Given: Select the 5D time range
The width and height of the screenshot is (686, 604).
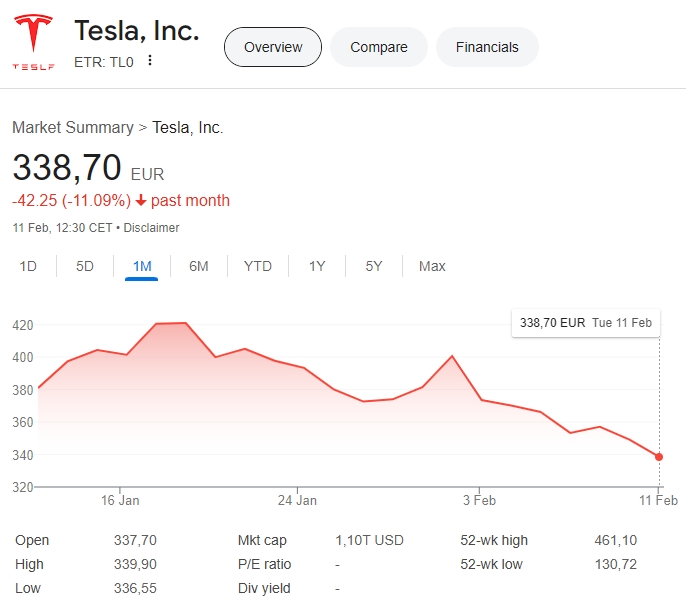Looking at the screenshot, I should [85, 266].
